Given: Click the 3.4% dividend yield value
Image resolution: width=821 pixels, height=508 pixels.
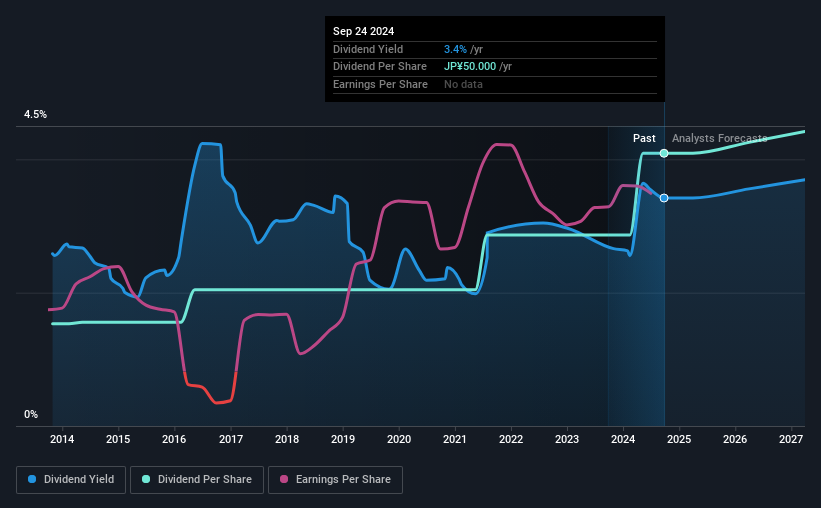Looking at the screenshot, I should tap(455, 49).
